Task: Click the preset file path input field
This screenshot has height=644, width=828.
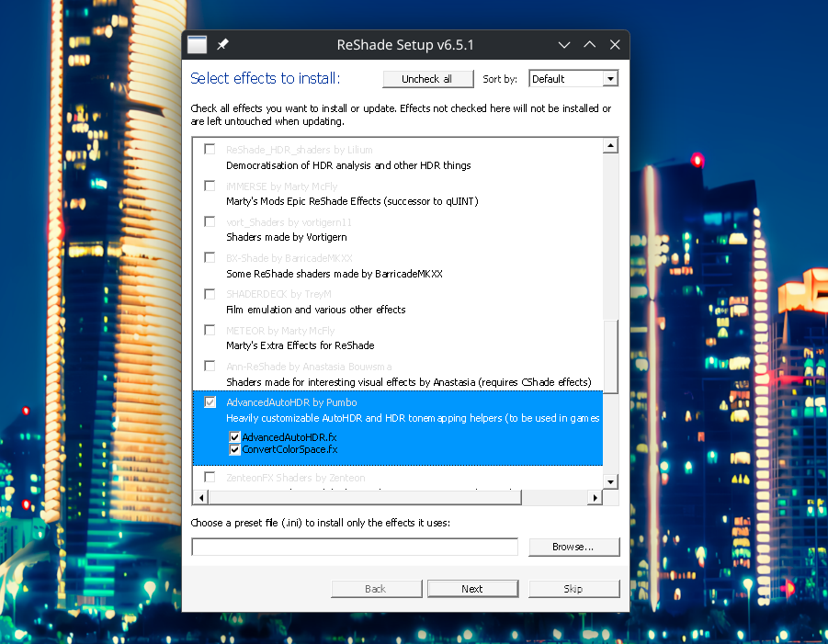Action: tap(355, 547)
